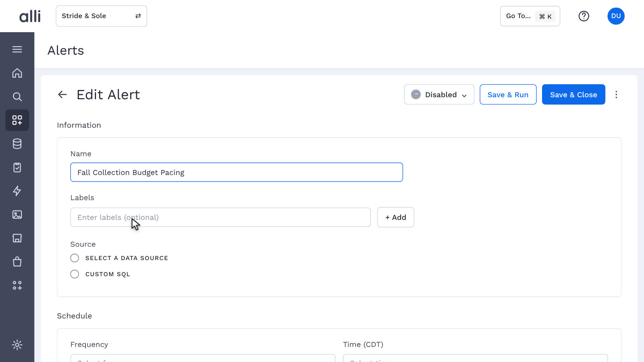The width and height of the screenshot is (644, 362).
Task: Go to Home via sidebar icon
Action: tap(17, 73)
